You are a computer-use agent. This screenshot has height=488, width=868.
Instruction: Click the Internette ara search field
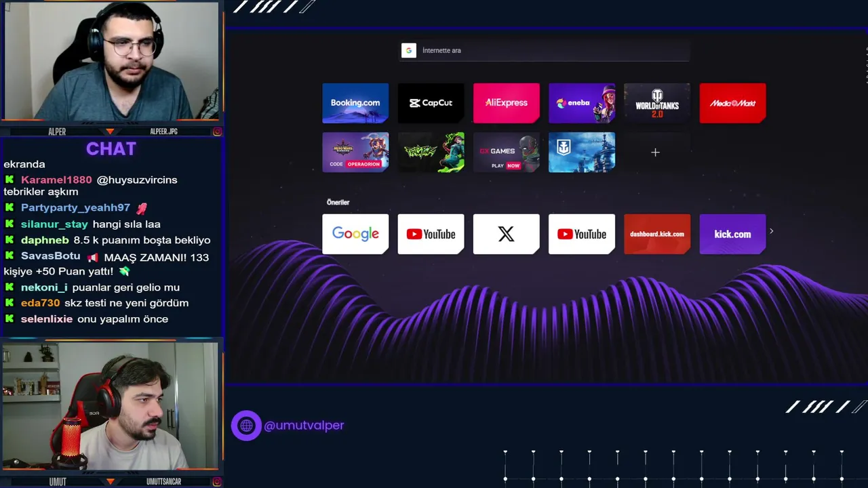(x=545, y=51)
